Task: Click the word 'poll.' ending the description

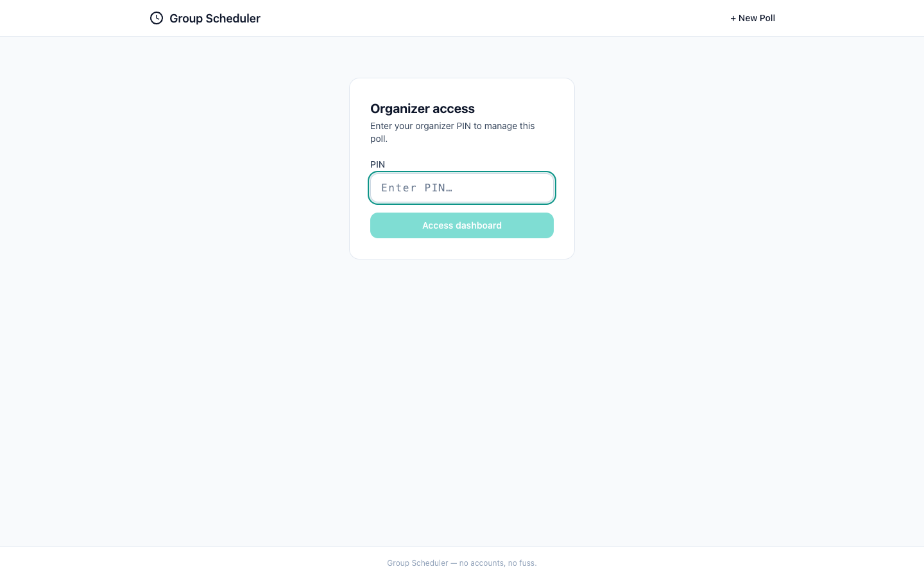Action: [379, 139]
